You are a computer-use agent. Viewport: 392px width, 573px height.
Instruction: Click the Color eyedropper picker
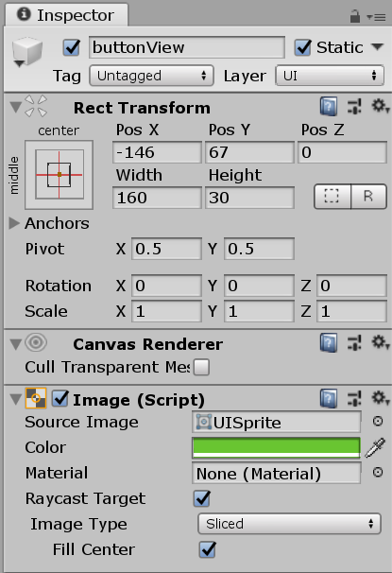(375, 447)
